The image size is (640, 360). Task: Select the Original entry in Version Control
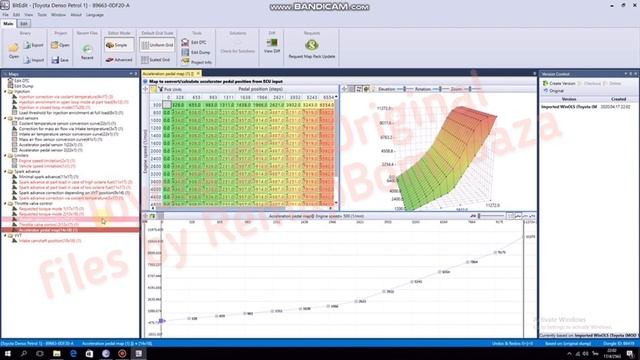click(x=553, y=91)
